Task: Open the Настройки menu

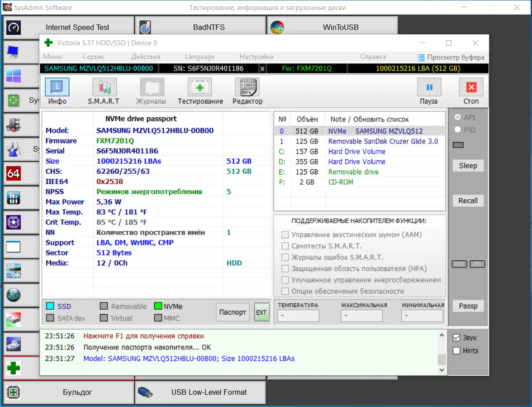Action: (256, 57)
